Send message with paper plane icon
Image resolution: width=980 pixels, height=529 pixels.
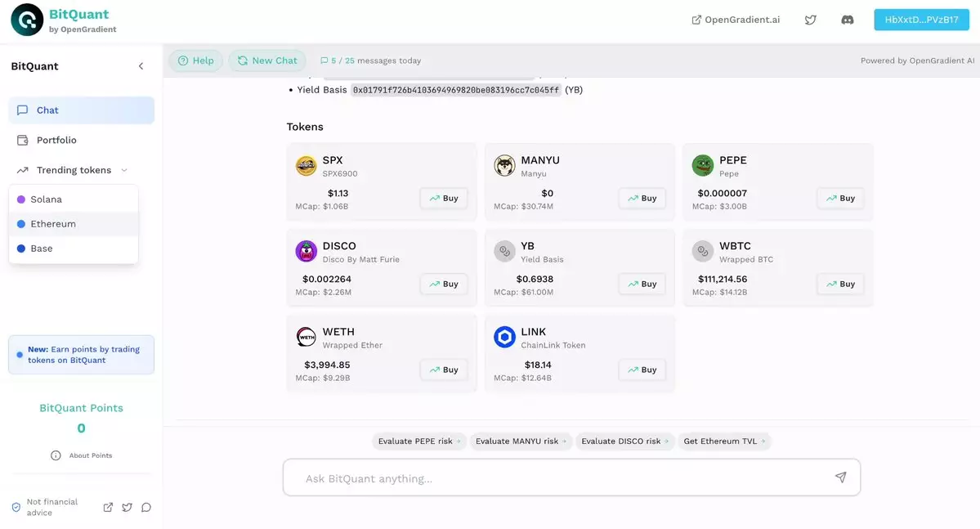840,477
